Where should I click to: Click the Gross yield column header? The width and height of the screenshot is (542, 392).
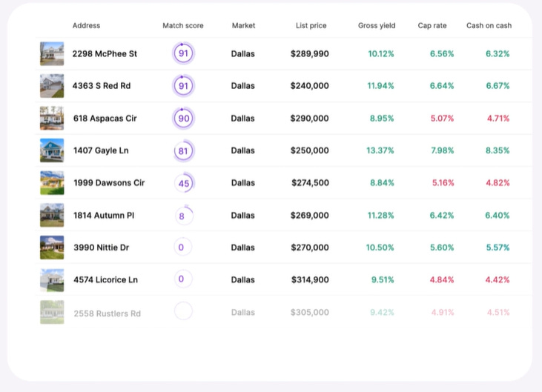coord(377,25)
